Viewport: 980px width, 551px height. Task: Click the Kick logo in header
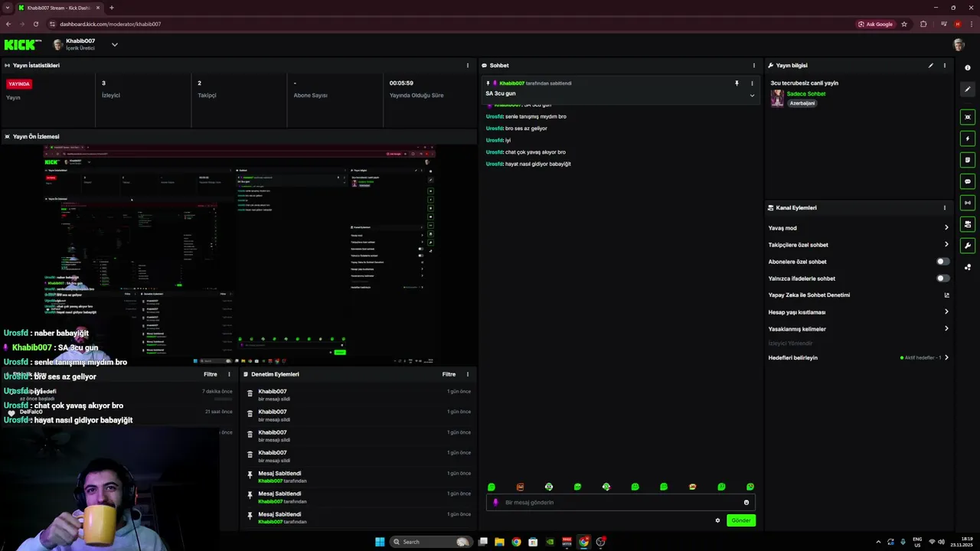tap(22, 44)
